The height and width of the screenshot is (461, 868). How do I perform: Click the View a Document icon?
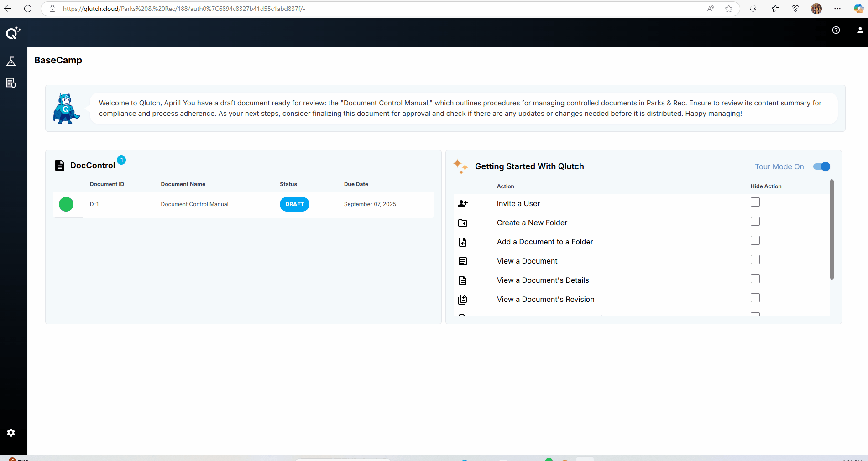(463, 261)
